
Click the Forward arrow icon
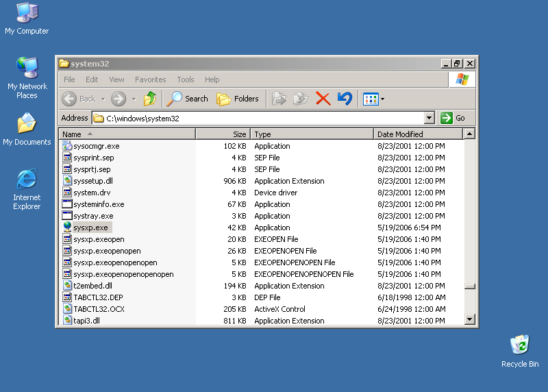coord(119,99)
